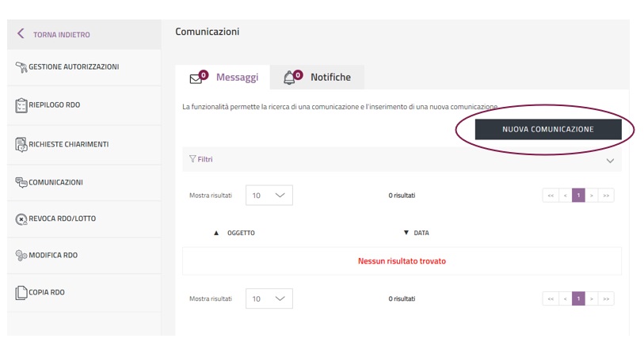Click the Copia RDO documents icon
644x361 pixels.
[21, 293]
